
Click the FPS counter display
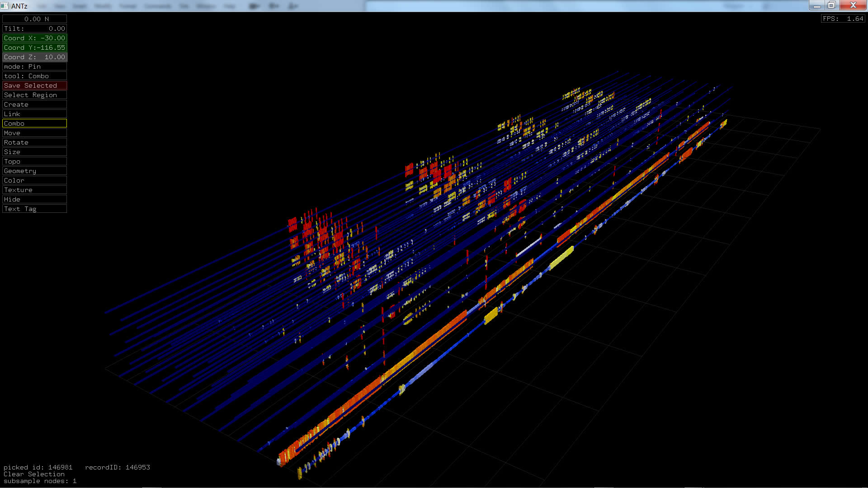pyautogui.click(x=843, y=19)
